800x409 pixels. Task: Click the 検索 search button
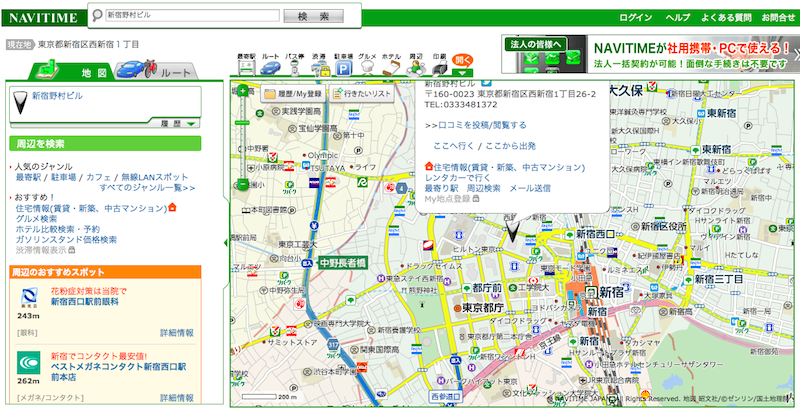tap(314, 16)
